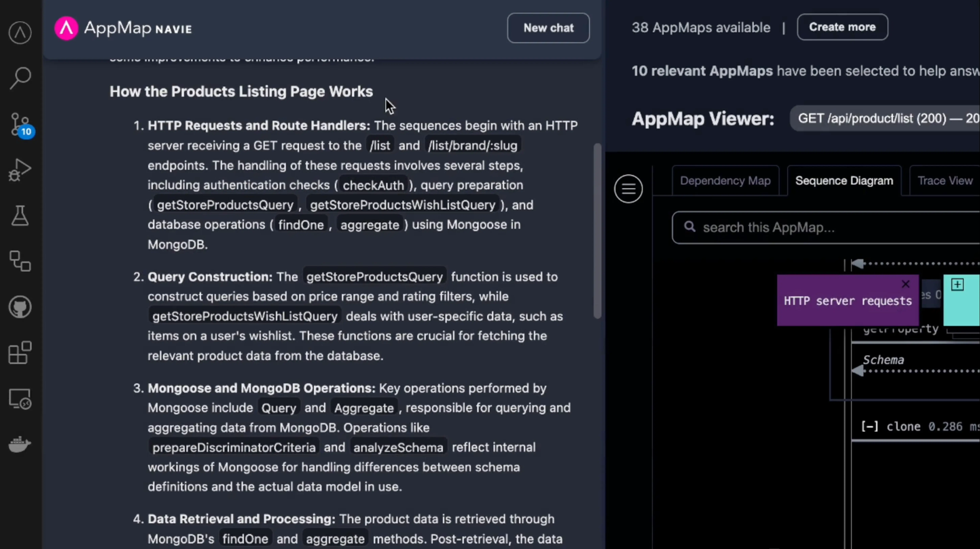Image resolution: width=980 pixels, height=549 pixels.
Task: Open the connected-boxes diagram view in activity bar
Action: point(20,261)
